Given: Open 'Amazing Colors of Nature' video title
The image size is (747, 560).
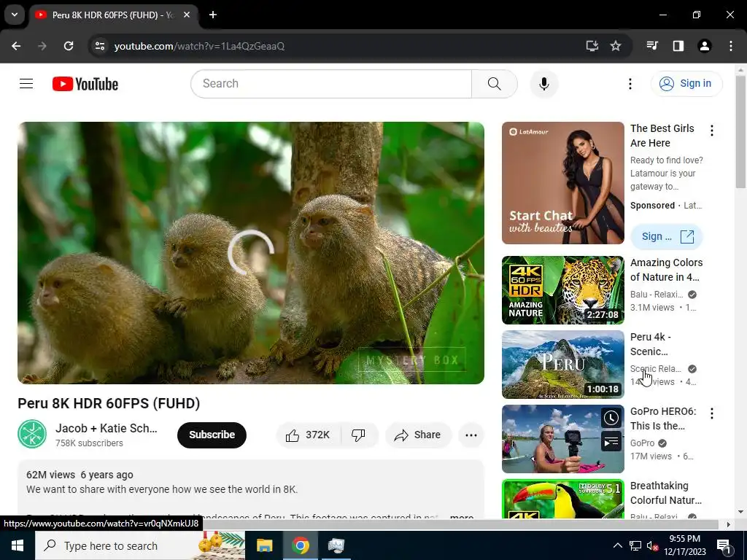Looking at the screenshot, I should point(667,270).
